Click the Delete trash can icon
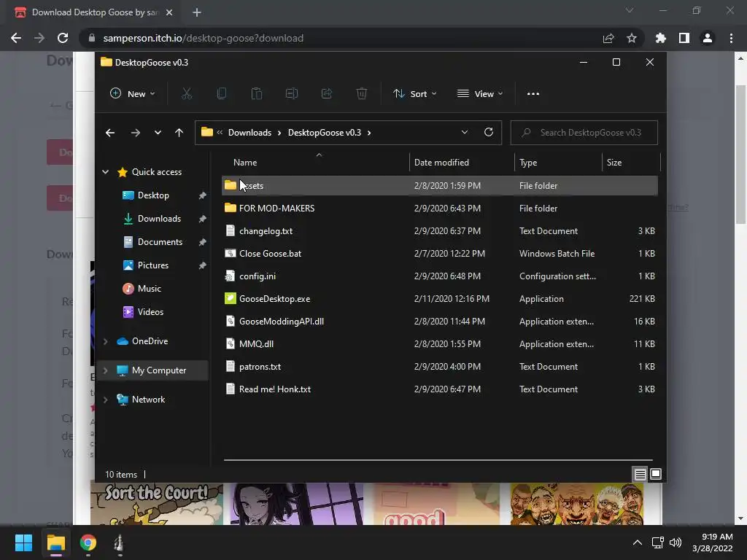 [362, 94]
